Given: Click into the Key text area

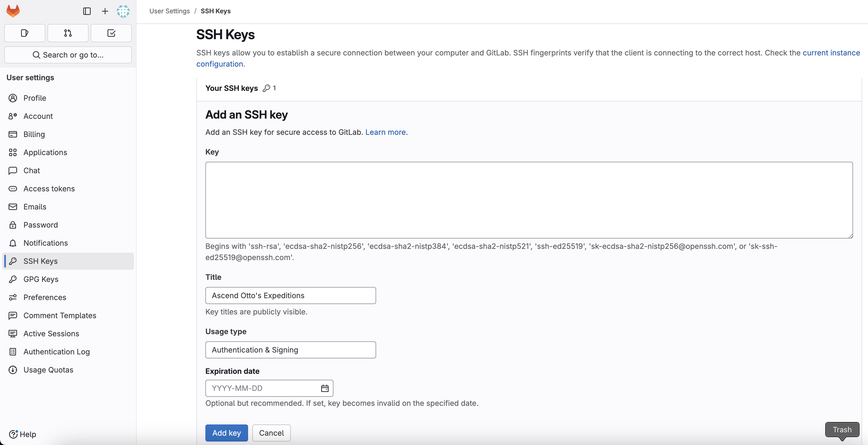Looking at the screenshot, I should coord(529,200).
